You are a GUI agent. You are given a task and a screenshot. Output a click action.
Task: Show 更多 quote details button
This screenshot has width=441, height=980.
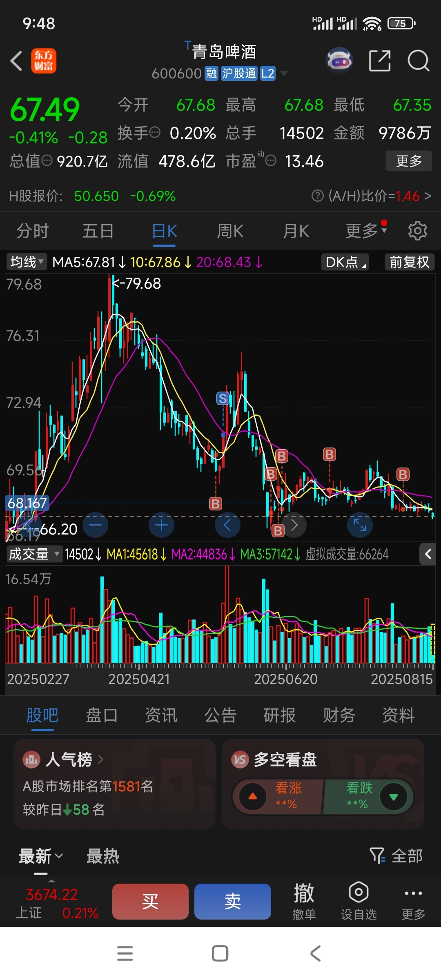click(409, 161)
